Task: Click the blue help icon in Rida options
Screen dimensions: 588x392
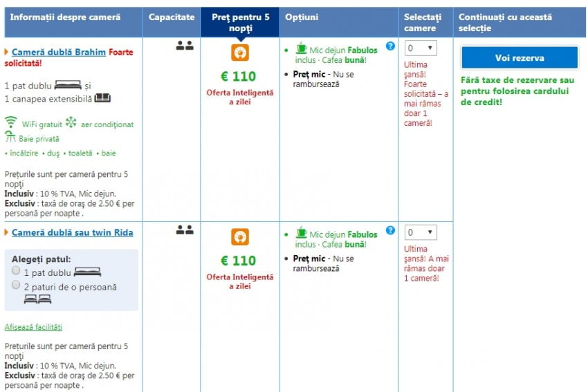Action: (390, 230)
